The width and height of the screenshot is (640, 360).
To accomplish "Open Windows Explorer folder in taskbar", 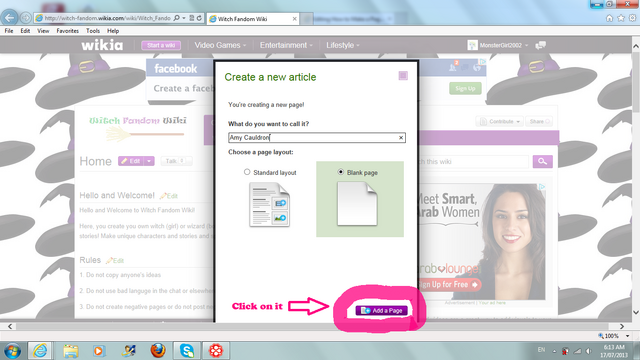I will [70, 351].
